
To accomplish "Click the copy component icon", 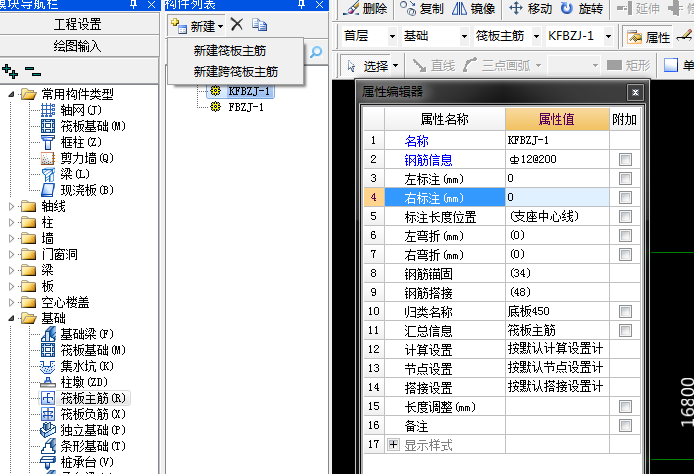I will coord(259,25).
